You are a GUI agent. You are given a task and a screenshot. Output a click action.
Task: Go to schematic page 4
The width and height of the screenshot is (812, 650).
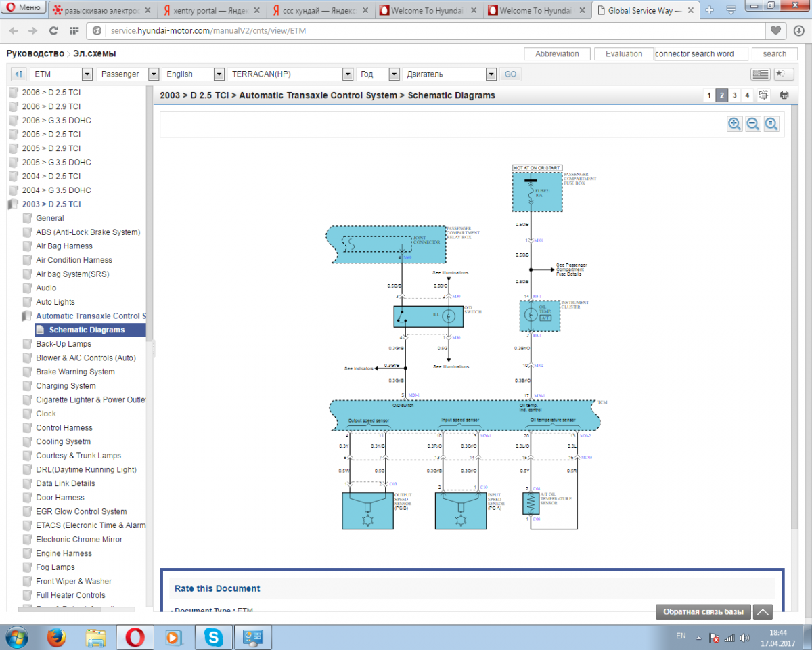coord(747,95)
